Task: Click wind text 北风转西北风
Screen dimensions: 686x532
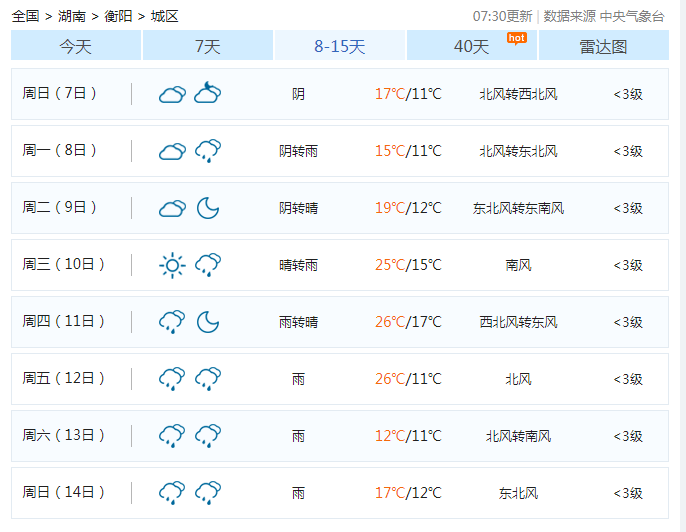Action: pos(518,94)
